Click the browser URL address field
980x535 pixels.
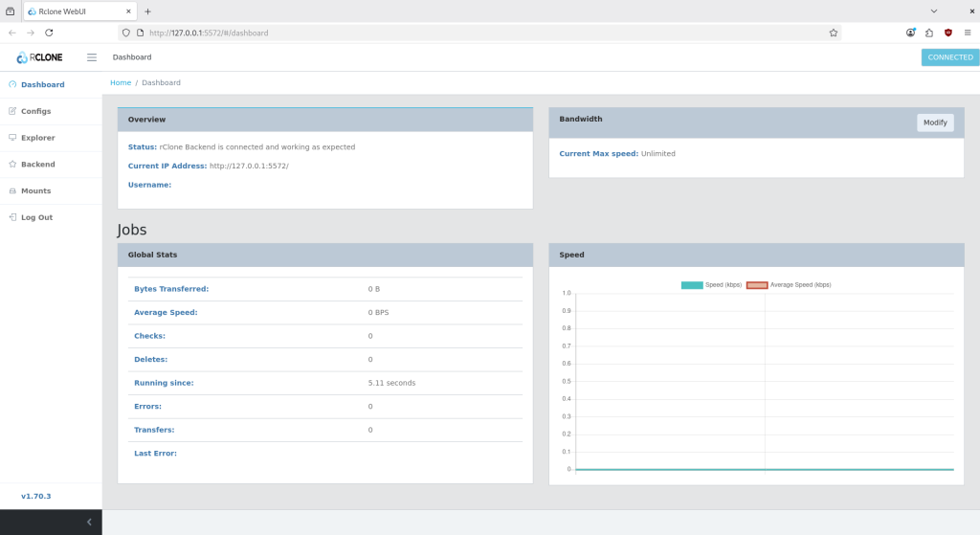[479, 33]
